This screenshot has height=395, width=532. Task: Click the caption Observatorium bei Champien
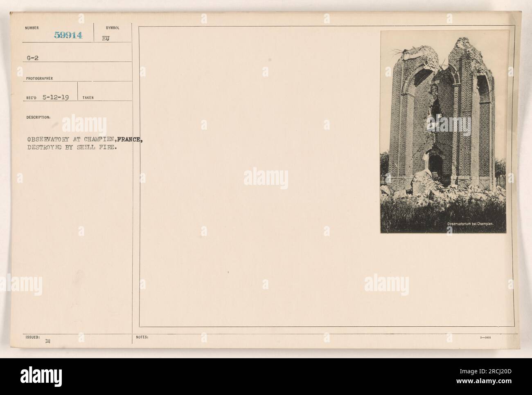pyautogui.click(x=470, y=224)
